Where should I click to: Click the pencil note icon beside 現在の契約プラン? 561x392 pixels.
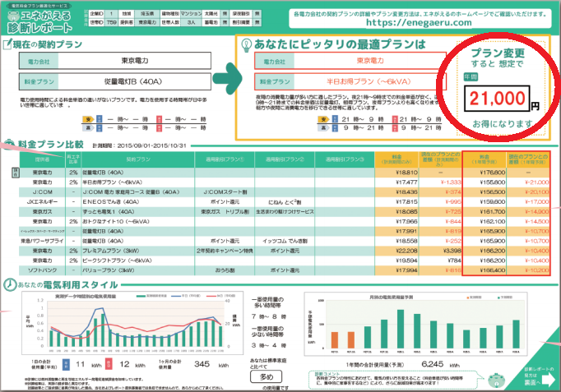7,44
